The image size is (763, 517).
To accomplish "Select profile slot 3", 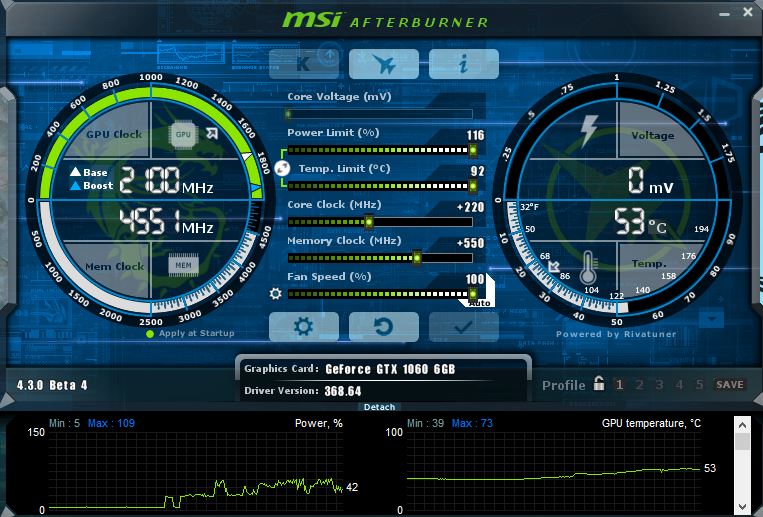I will tap(659, 385).
